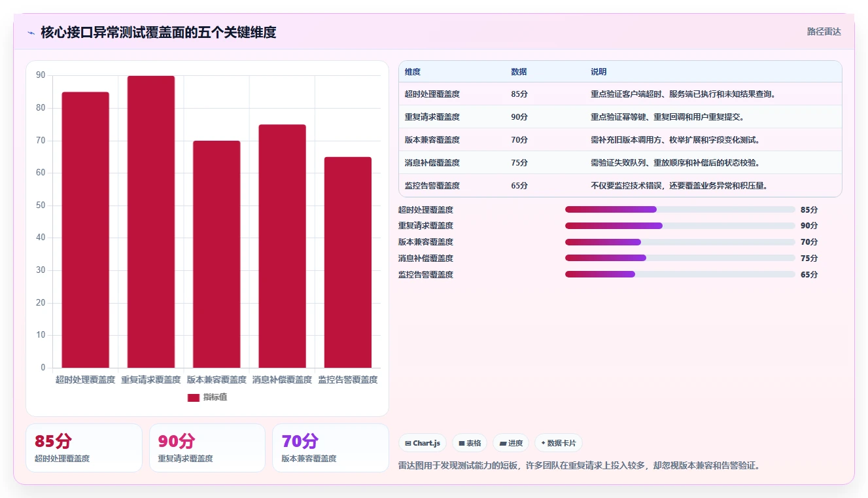This screenshot has height=498, width=868.
Task: Click the 90分 cell in table
Action: click(519, 117)
